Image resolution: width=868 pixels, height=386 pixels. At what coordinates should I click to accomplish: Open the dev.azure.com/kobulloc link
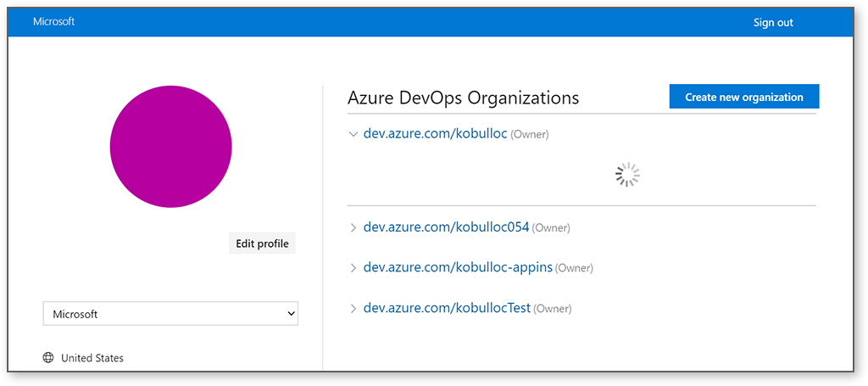(x=435, y=133)
